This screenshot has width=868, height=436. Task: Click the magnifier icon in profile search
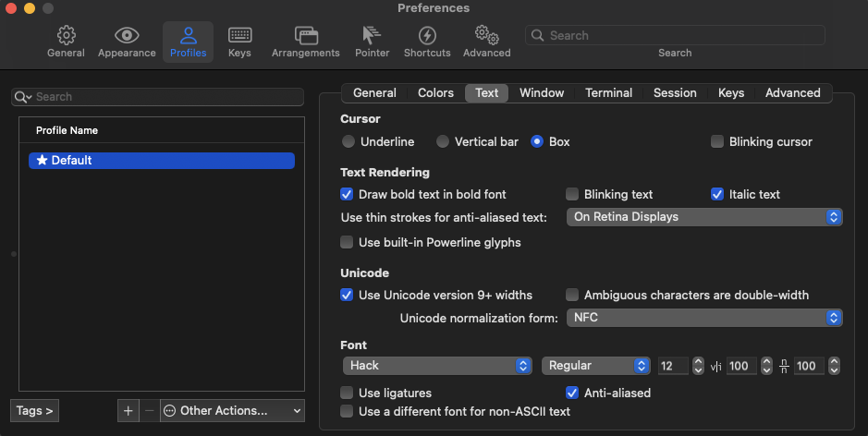pos(23,97)
